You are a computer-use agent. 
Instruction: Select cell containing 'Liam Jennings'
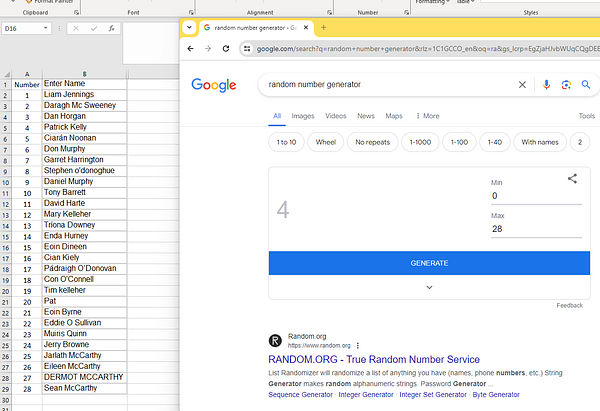click(x=85, y=95)
